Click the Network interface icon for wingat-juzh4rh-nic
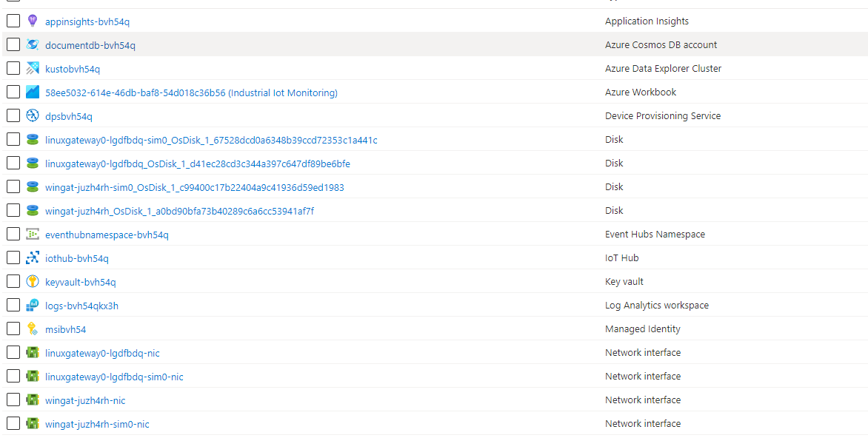868x438 pixels. (32, 400)
